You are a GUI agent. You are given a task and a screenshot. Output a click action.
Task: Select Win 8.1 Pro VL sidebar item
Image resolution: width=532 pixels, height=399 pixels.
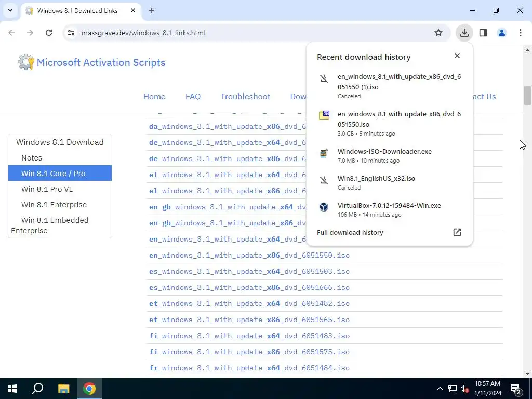[47, 189]
